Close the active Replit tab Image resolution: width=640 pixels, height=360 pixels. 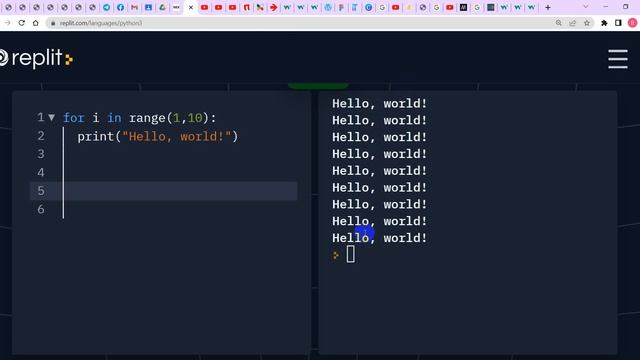(191, 7)
